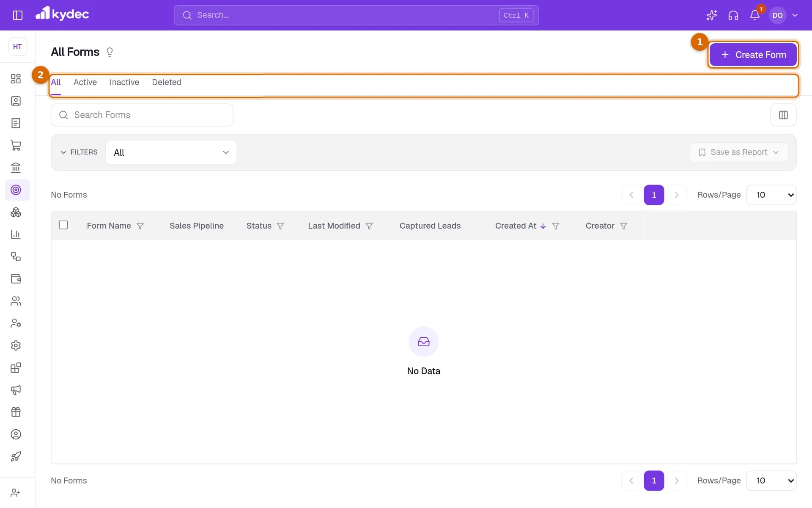Switch to the Active tab
The image size is (812, 508).
point(85,83)
